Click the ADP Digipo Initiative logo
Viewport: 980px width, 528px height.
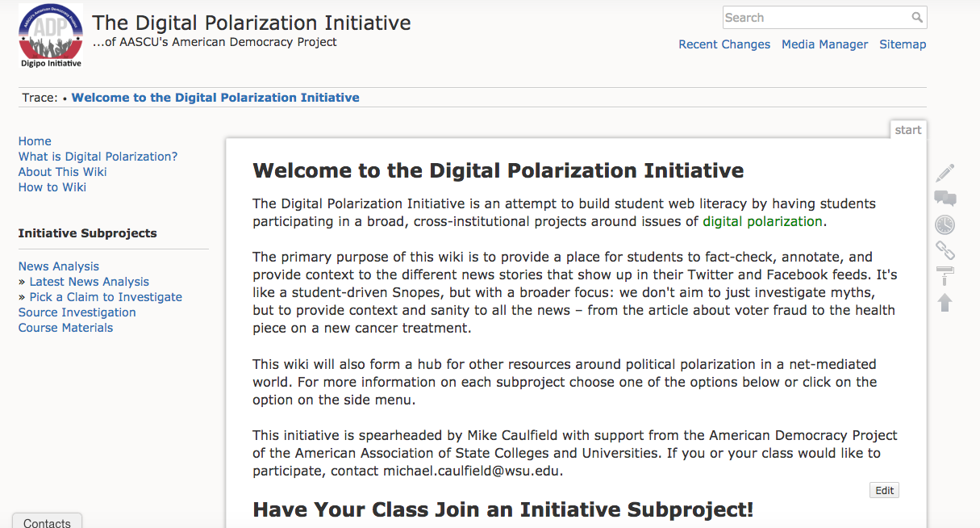pos(51,37)
